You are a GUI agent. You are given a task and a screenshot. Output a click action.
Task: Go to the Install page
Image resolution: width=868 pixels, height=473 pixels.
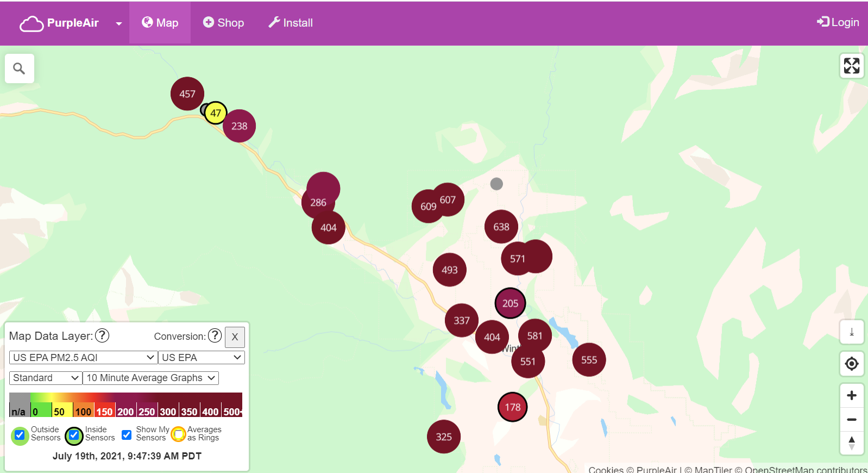tap(291, 23)
